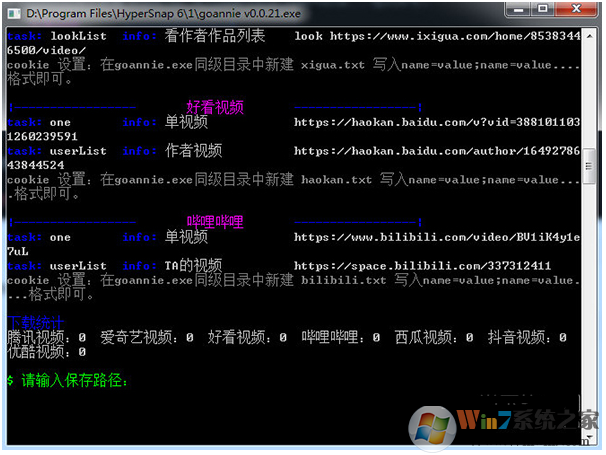This screenshot has width=606, height=455.
Task: Click the pink 好看视频 section heading
Action: pyautogui.click(x=215, y=107)
